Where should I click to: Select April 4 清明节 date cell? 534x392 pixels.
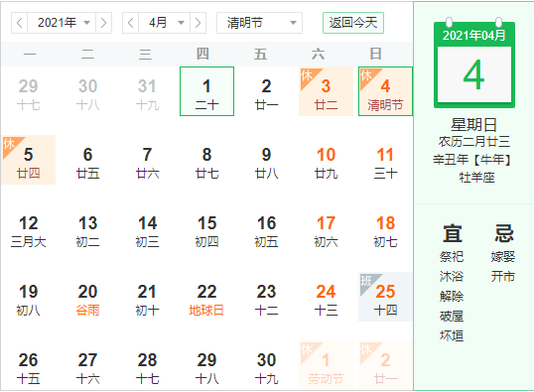[385, 91]
